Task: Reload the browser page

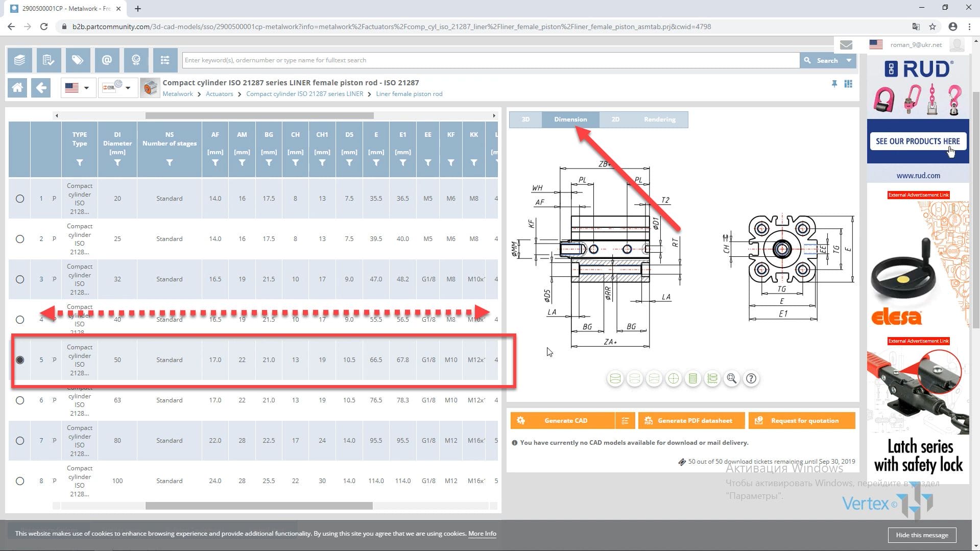Action: pyautogui.click(x=44, y=27)
